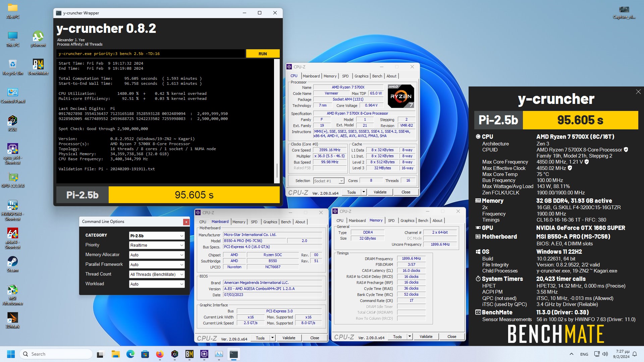The image size is (644, 362).
Task: Open Steam desktop shortcut
Action: click(13, 264)
